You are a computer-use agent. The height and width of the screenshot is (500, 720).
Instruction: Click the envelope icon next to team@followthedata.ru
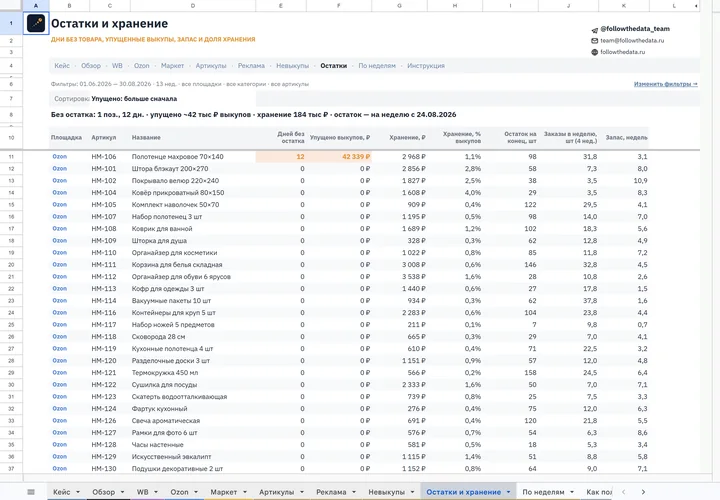click(x=595, y=41)
